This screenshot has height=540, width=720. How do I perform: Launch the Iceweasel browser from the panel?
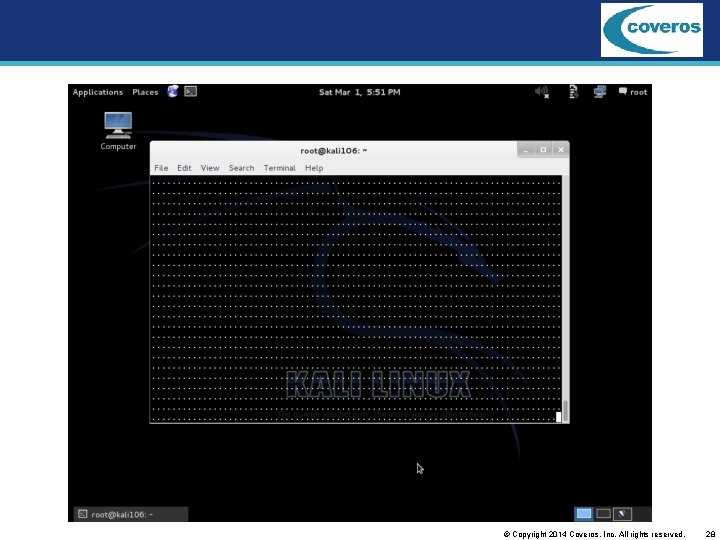pyautogui.click(x=173, y=91)
